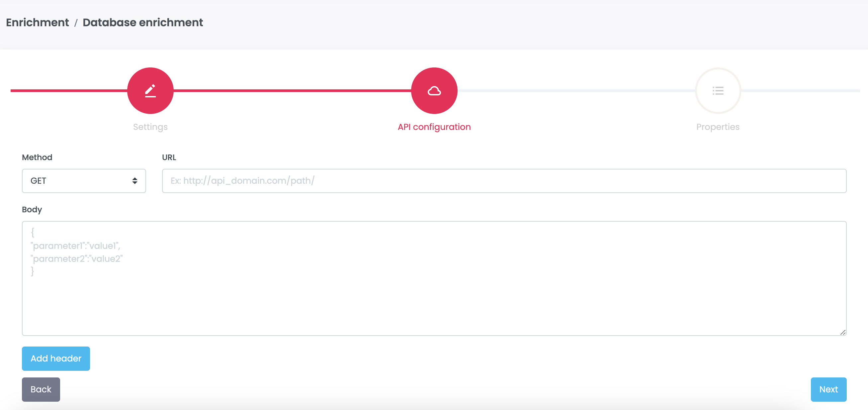Screen dimensions: 868x410
Task: Select the Settings step label
Action: point(150,127)
